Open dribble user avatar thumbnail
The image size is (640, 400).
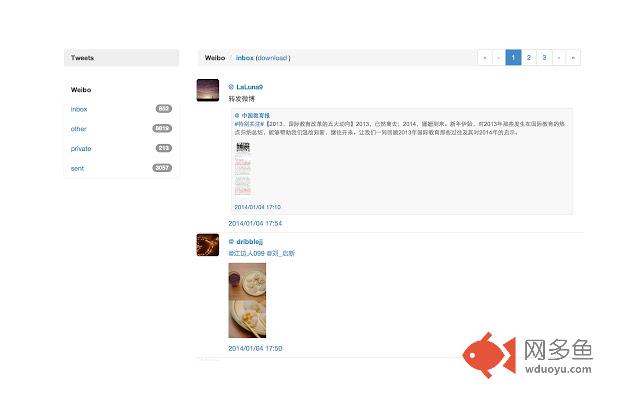coord(208,245)
